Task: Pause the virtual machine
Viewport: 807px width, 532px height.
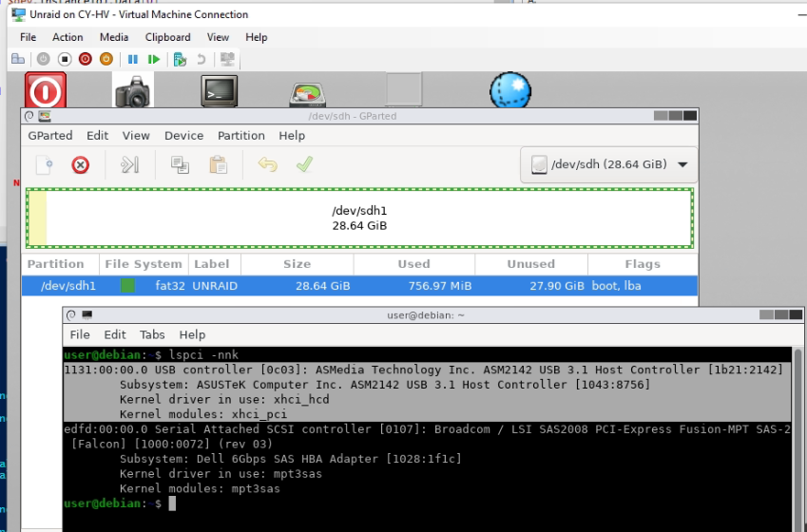Action: point(133,59)
